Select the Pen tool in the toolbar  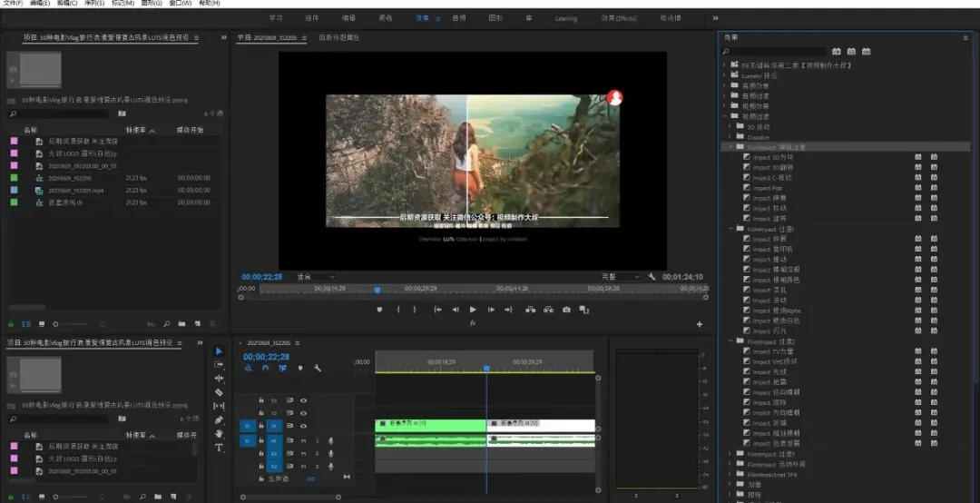(x=219, y=420)
